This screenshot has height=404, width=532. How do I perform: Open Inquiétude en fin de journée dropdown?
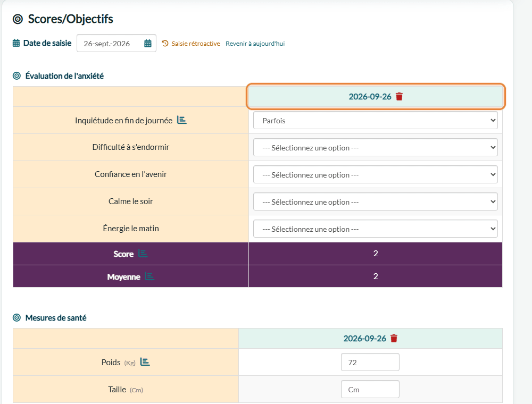[375, 120]
